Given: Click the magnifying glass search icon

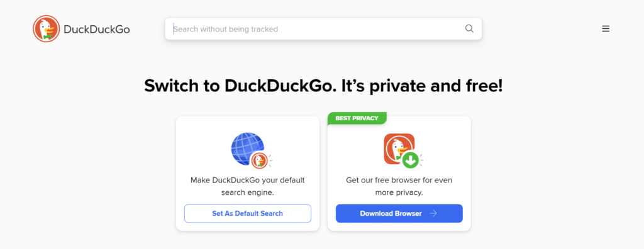Looking at the screenshot, I should (x=469, y=29).
